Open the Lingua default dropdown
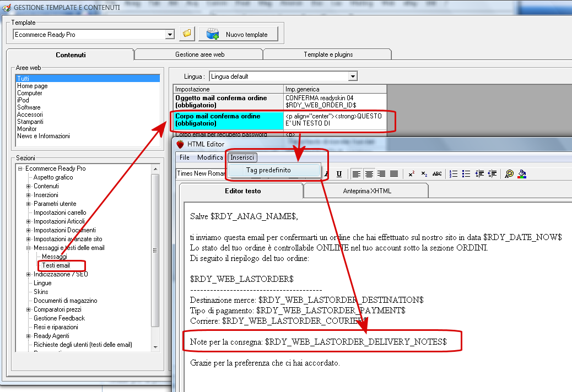 coord(352,77)
